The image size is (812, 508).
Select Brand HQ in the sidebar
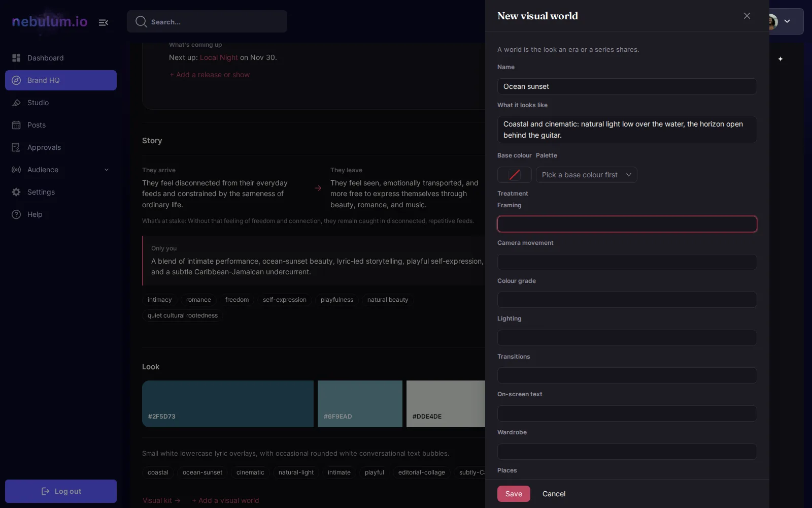61,80
